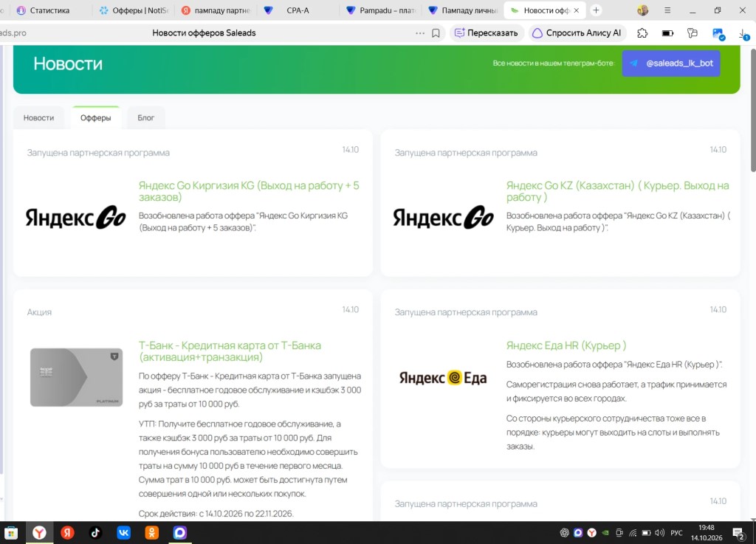Launch VK from the taskbar
This screenshot has width=756, height=544.
123,532
